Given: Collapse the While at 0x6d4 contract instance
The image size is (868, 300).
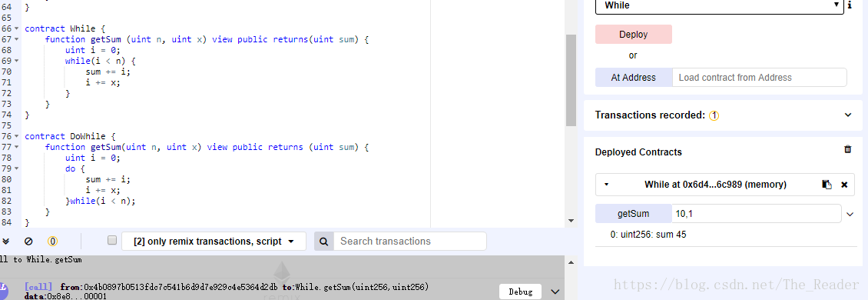Looking at the screenshot, I should tap(606, 185).
